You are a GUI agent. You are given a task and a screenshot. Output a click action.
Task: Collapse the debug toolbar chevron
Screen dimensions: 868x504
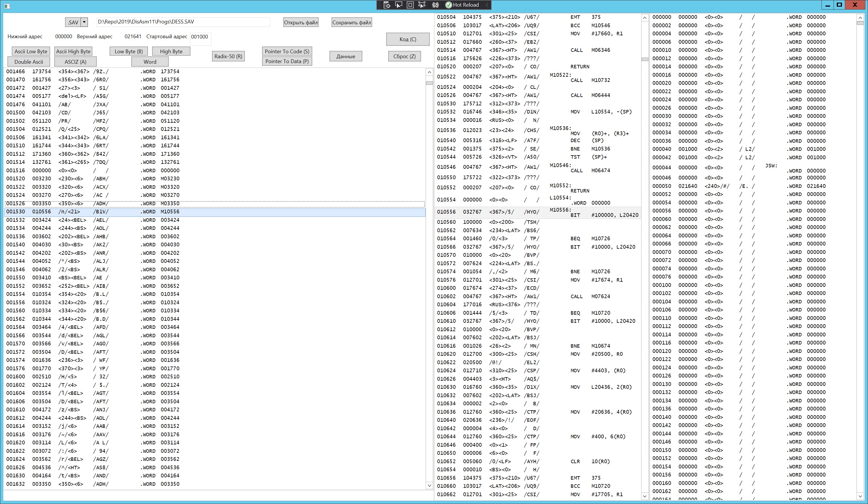(x=487, y=5)
